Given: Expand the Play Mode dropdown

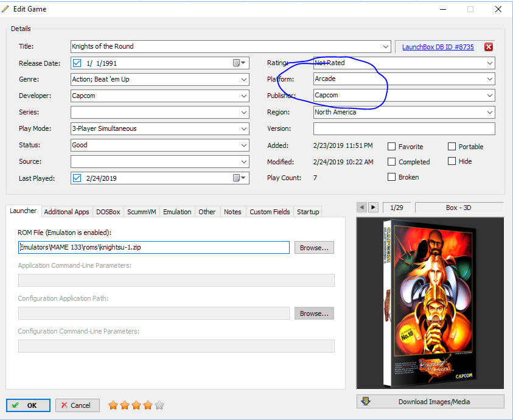Looking at the screenshot, I should pyautogui.click(x=244, y=128).
